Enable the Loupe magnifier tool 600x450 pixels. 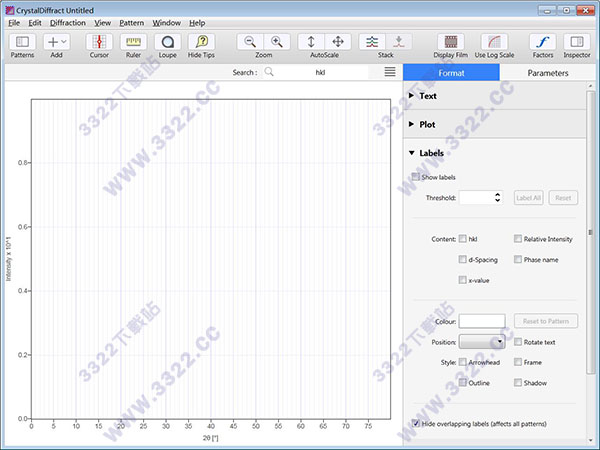click(167, 42)
